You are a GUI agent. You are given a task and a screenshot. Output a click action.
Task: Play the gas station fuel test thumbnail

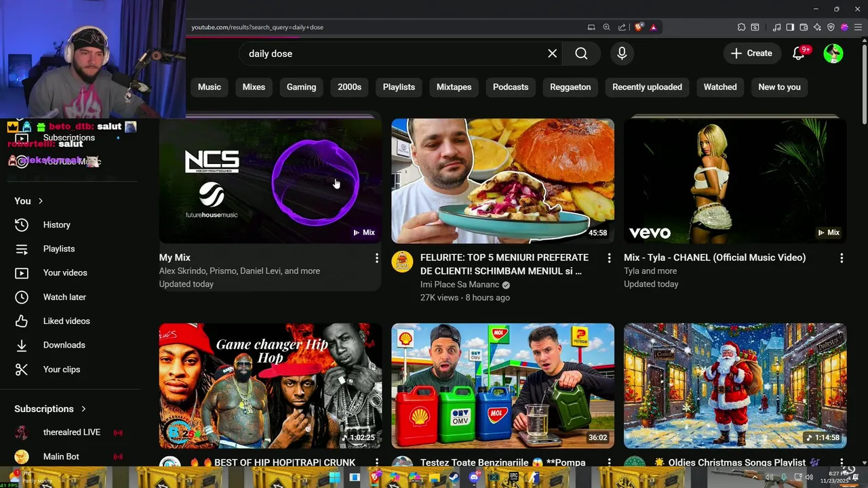[x=502, y=386]
